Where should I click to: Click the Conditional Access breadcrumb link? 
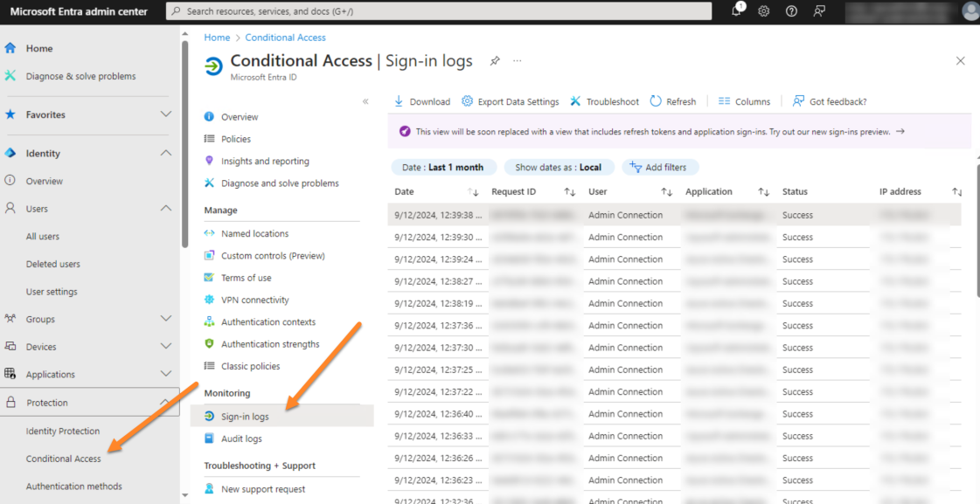285,38
